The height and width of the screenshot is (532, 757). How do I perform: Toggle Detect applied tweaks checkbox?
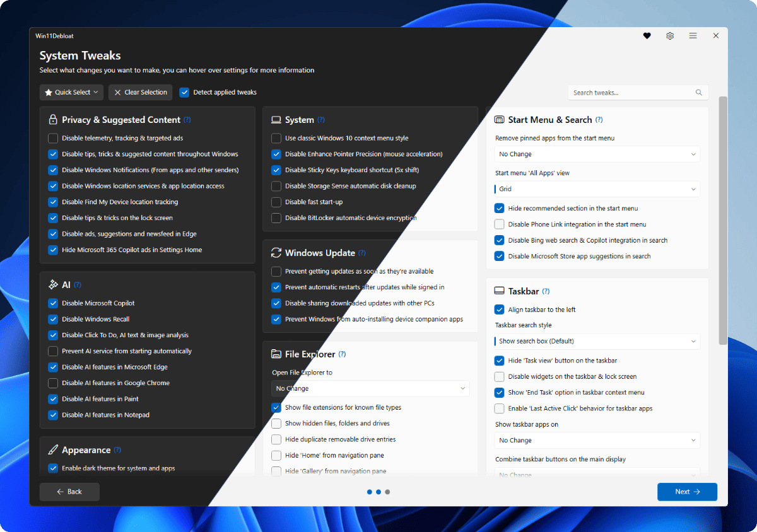click(x=184, y=92)
